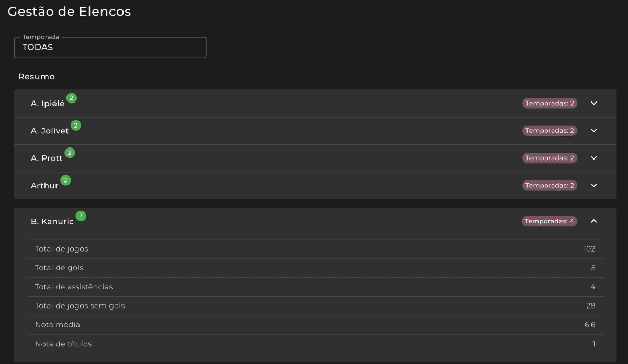Click the green badge next to A. Prott
628x364 pixels.
(70, 153)
